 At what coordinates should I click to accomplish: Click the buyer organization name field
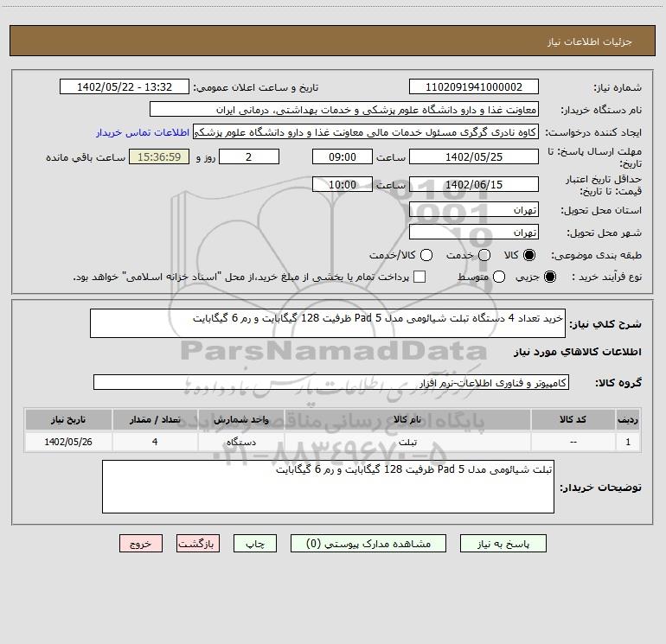(344, 109)
